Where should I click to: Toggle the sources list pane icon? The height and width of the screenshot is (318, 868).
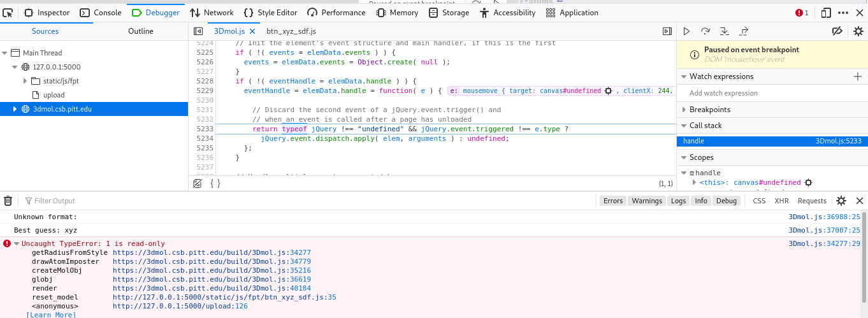[x=198, y=31]
